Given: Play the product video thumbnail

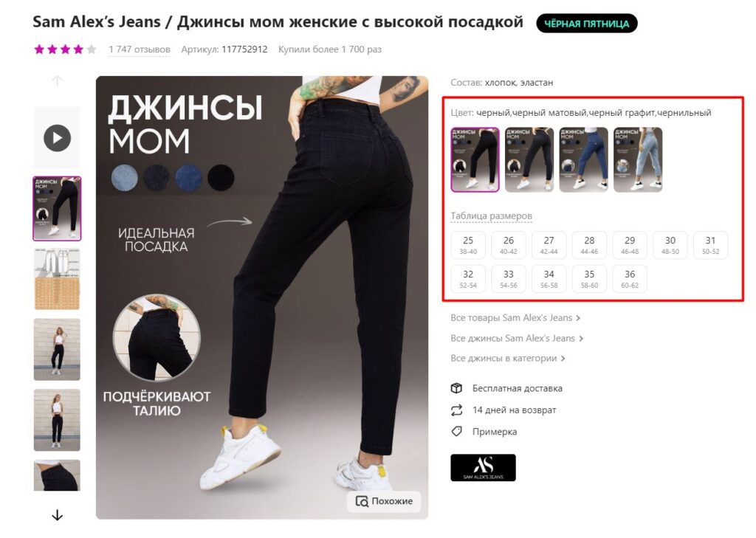Looking at the screenshot, I should (x=57, y=138).
